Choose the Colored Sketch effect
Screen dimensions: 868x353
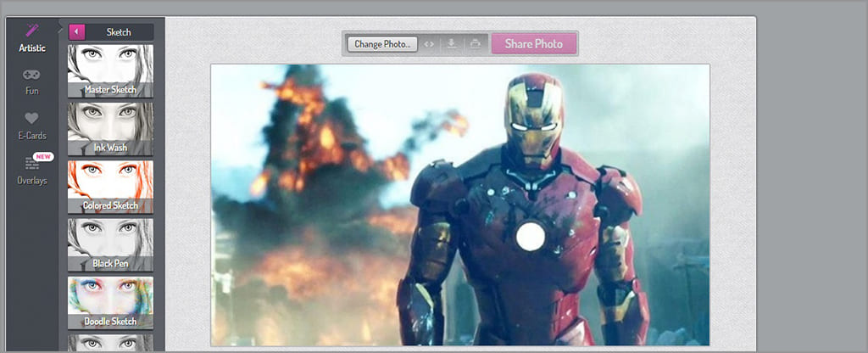pyautogui.click(x=110, y=187)
